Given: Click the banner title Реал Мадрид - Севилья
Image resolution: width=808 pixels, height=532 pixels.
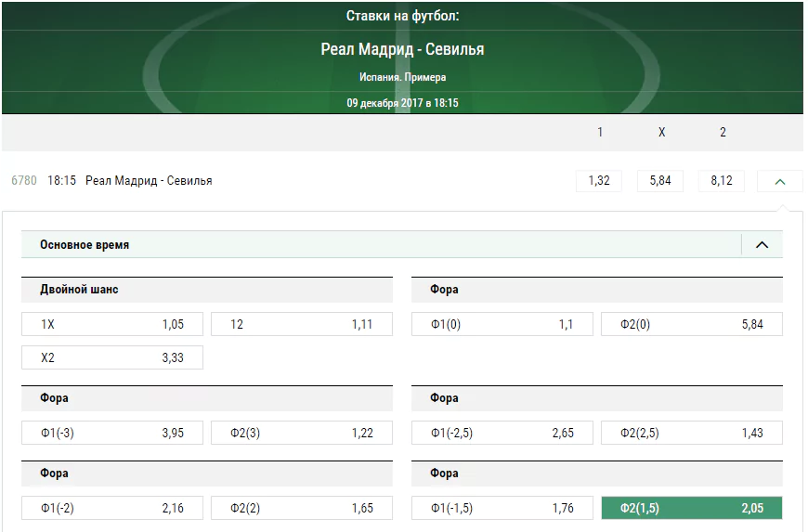Looking at the screenshot, I should tap(402, 49).
